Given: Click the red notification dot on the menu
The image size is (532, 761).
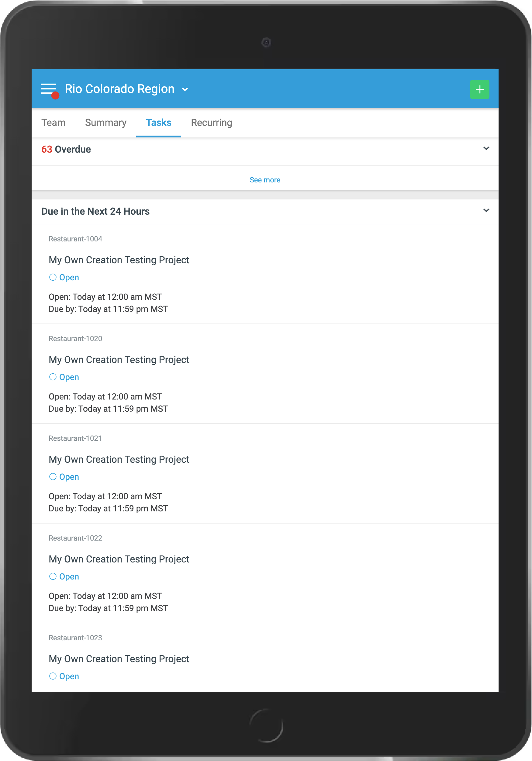Looking at the screenshot, I should click(55, 96).
